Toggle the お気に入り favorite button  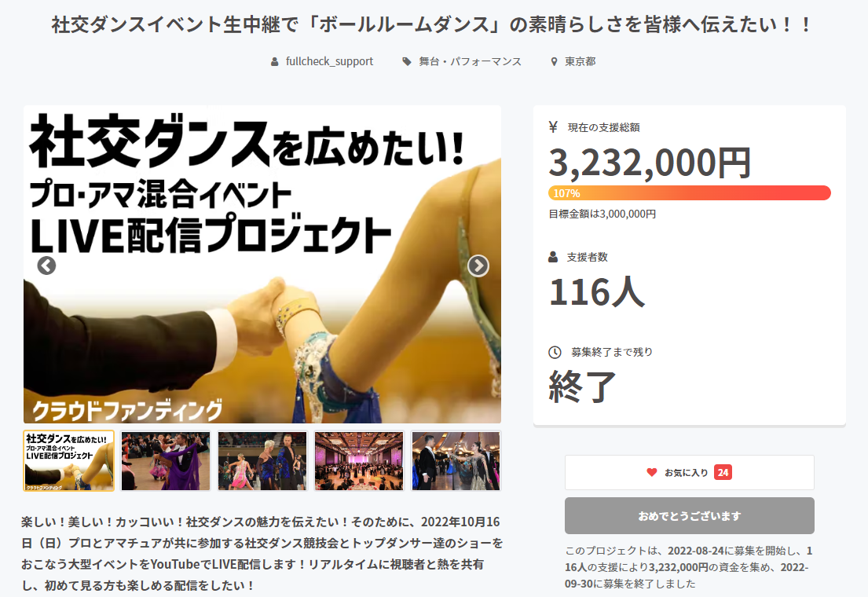click(x=689, y=472)
